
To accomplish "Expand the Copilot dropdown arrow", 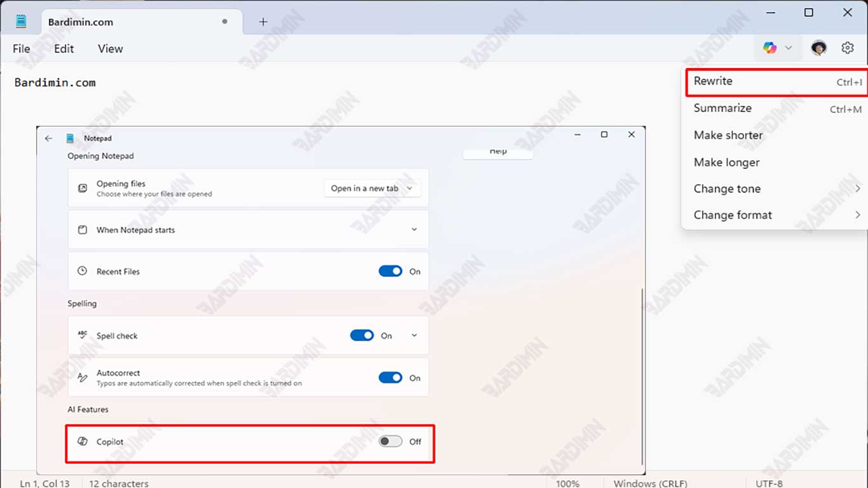I will click(x=789, y=48).
